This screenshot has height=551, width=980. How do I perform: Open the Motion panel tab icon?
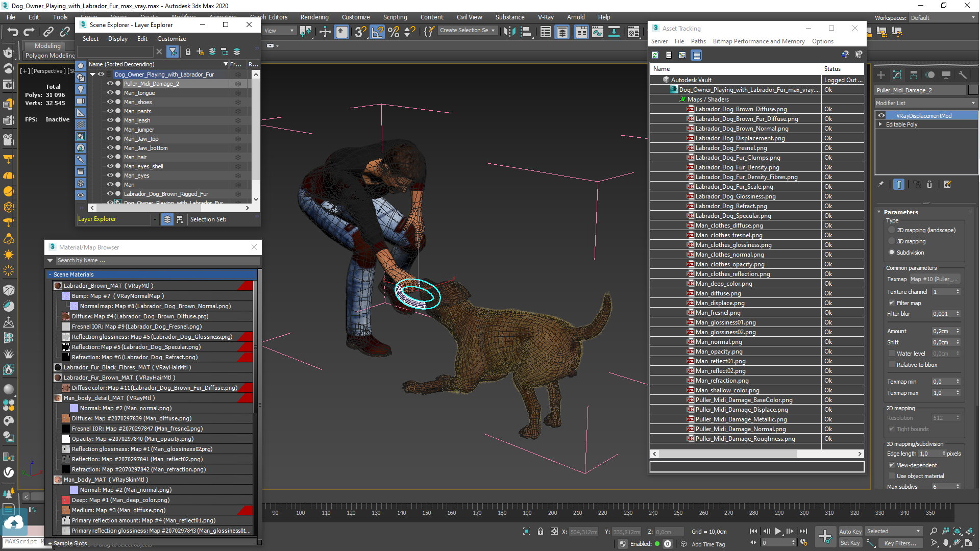click(930, 75)
